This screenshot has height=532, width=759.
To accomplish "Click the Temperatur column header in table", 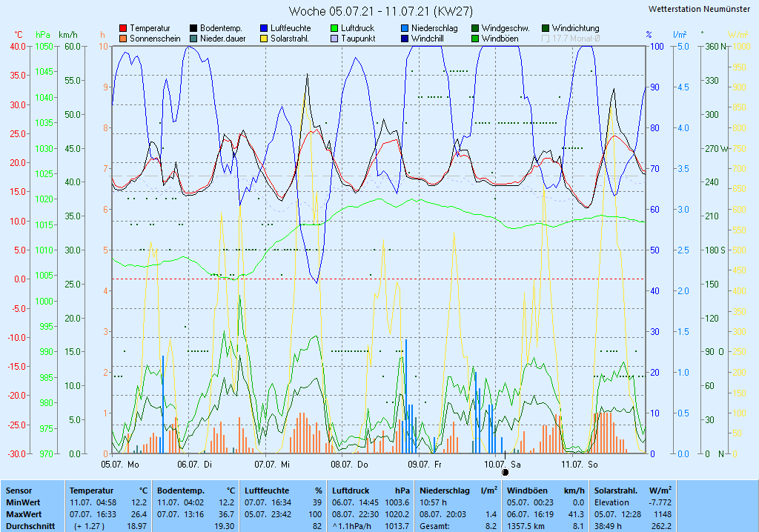I will 91,491.
